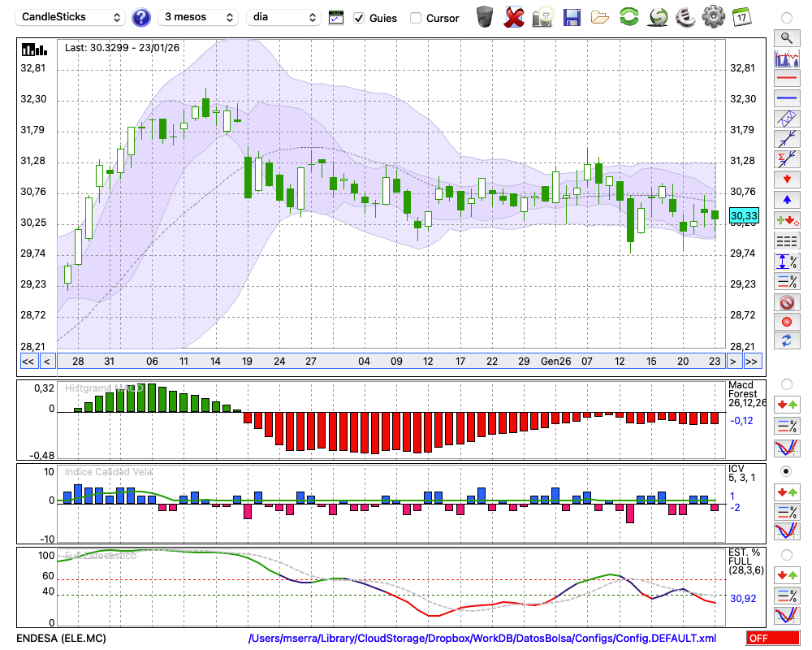Click the red OFF button
812x650 pixels.
tap(772, 639)
